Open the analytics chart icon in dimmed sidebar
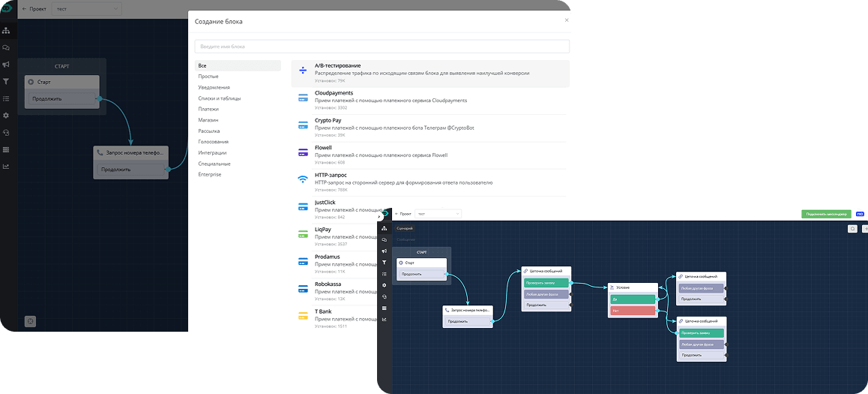Image resolution: width=868 pixels, height=394 pixels. click(x=6, y=167)
